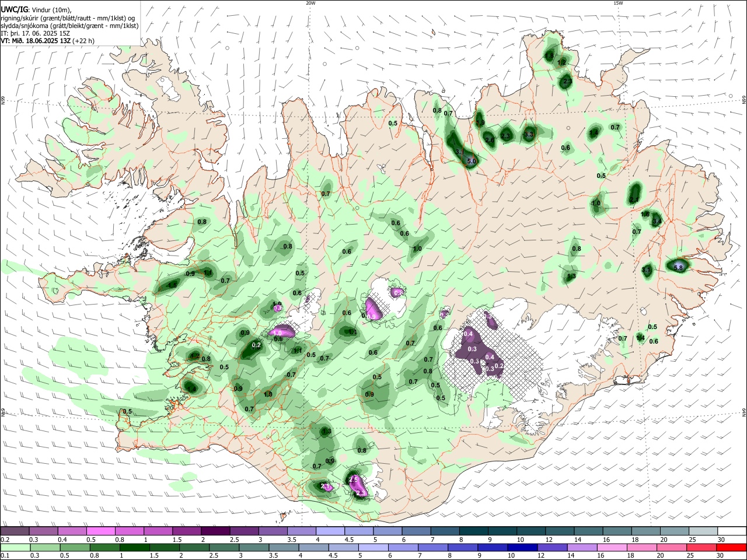
Task: Click the lavender snow swatch labeled 4
Action: (x=329, y=531)
